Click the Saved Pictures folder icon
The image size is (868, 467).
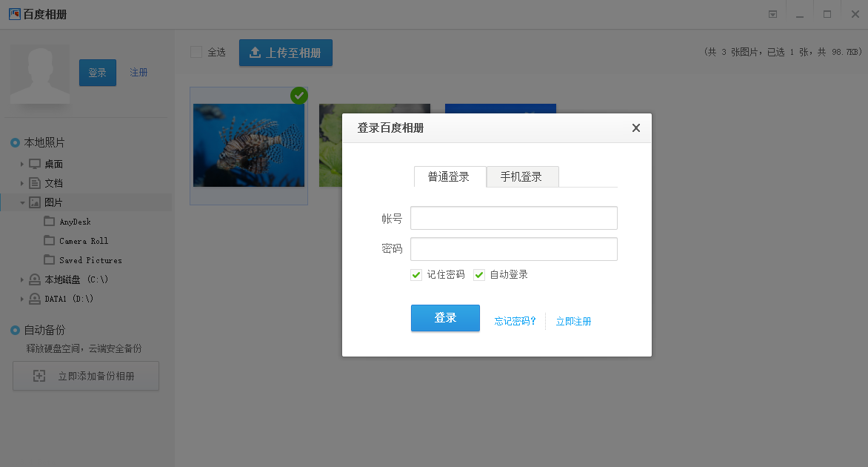coord(50,259)
